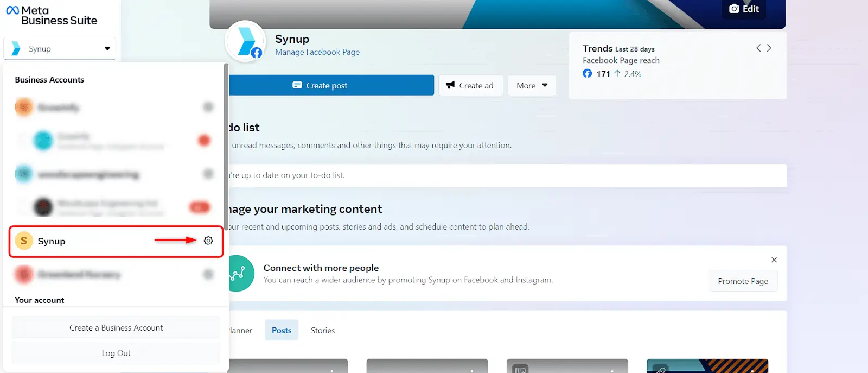
Task: Switch to the Stories tab
Action: [x=323, y=330]
